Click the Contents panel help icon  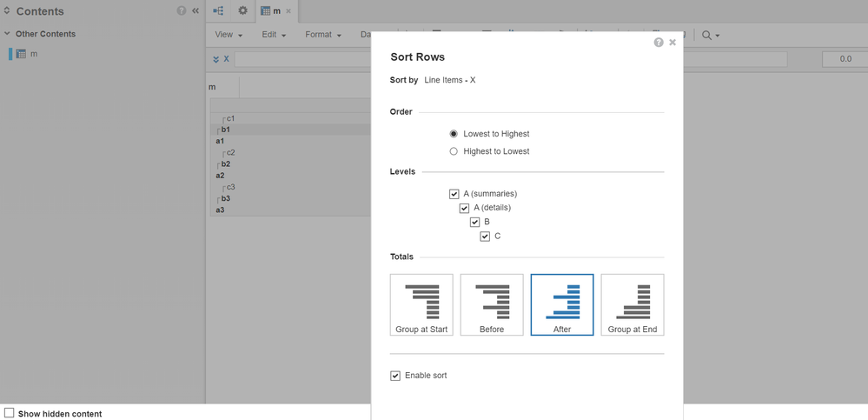[182, 11]
